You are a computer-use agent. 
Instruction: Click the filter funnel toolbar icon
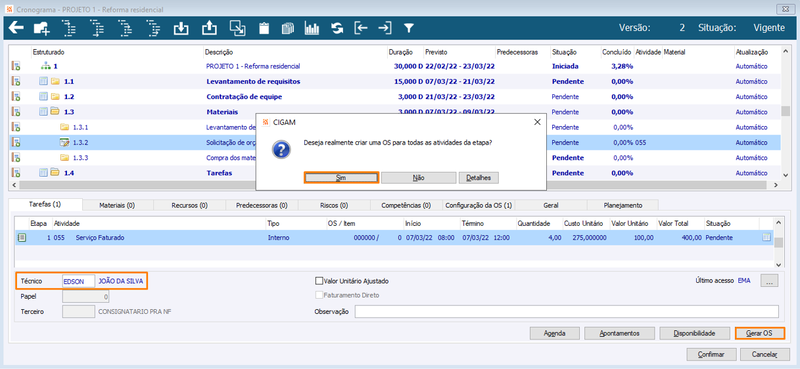[409, 28]
